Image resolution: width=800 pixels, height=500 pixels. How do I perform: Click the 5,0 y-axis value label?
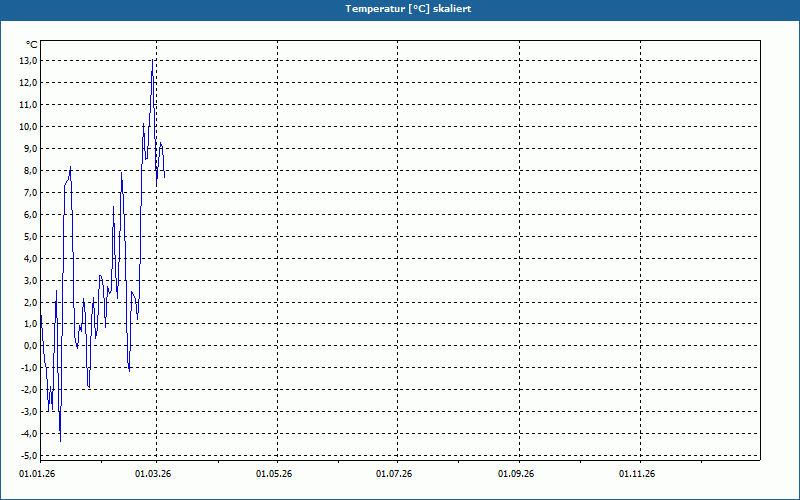(x=30, y=236)
